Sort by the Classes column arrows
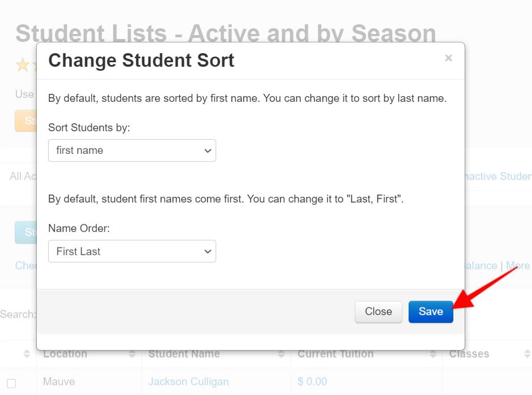This screenshot has height=395, width=532. pos(527,354)
